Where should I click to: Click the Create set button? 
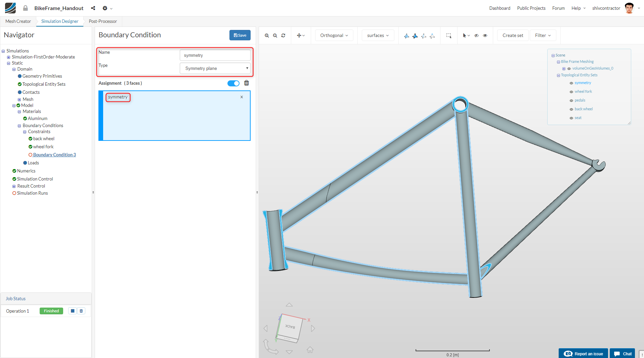513,35
